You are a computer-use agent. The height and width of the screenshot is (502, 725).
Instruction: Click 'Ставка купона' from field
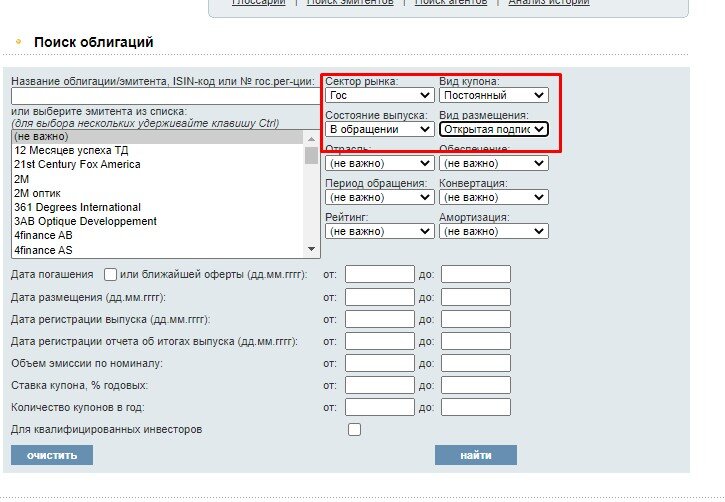coord(380,385)
